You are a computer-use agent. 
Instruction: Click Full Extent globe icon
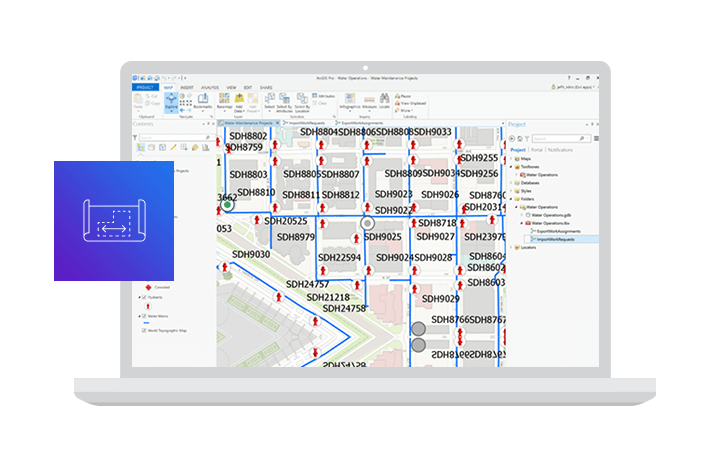(x=182, y=96)
